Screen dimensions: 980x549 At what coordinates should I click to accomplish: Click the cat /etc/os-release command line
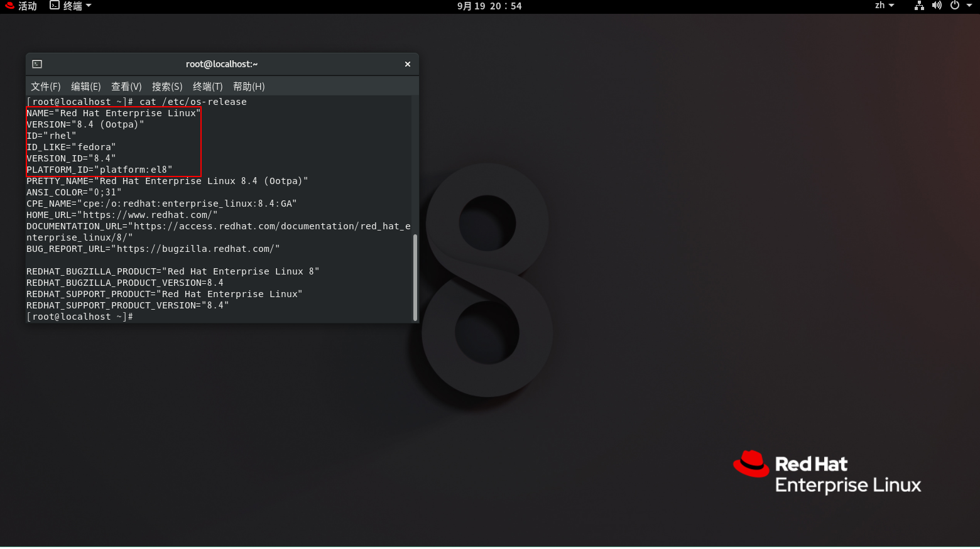point(137,102)
